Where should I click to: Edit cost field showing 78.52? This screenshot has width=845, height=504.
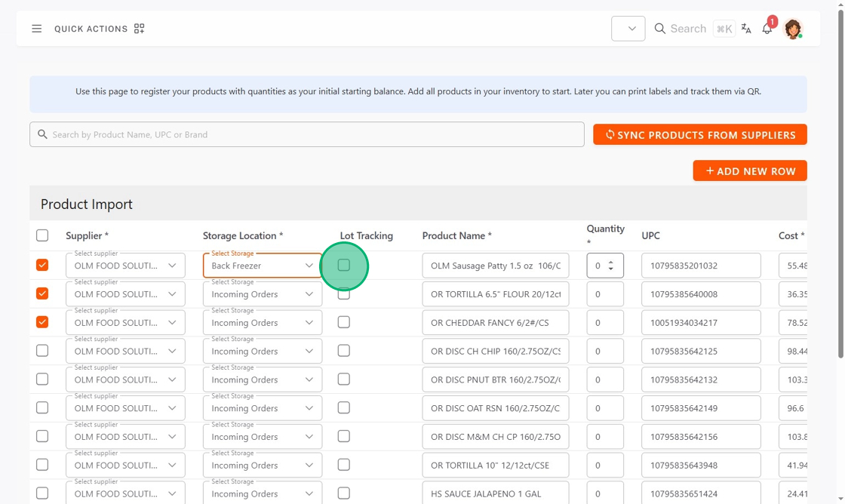[x=793, y=322]
